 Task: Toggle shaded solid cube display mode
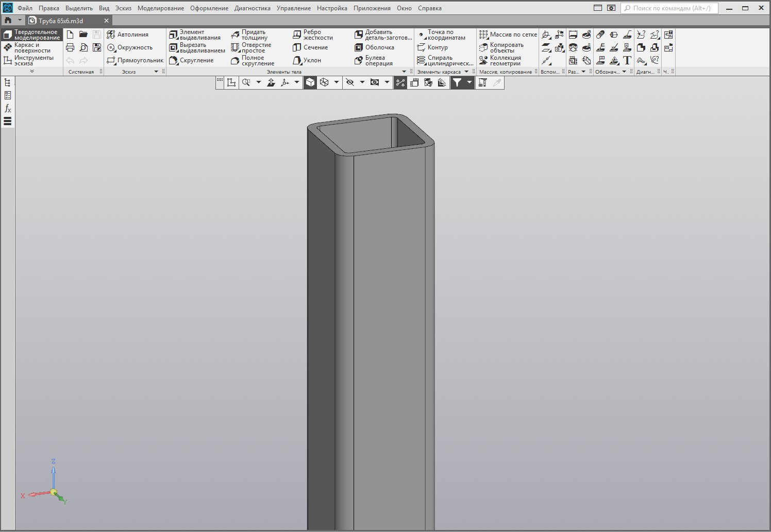click(x=310, y=82)
